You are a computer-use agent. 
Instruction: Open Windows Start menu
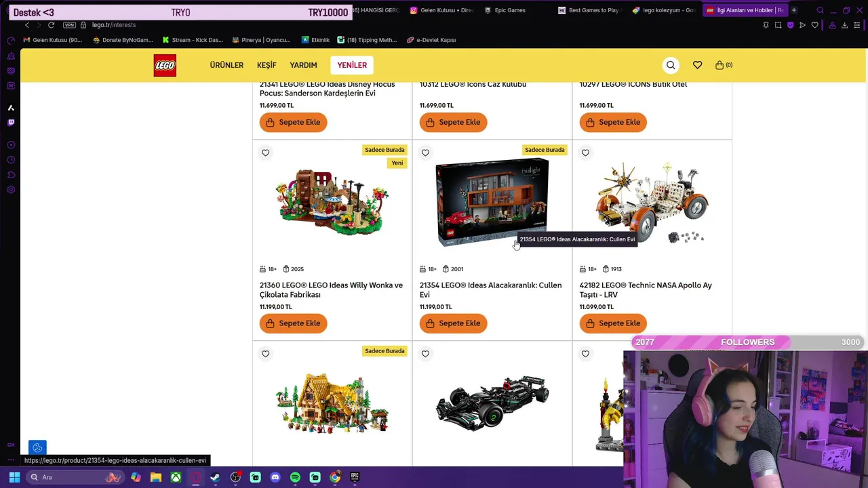coord(14,477)
